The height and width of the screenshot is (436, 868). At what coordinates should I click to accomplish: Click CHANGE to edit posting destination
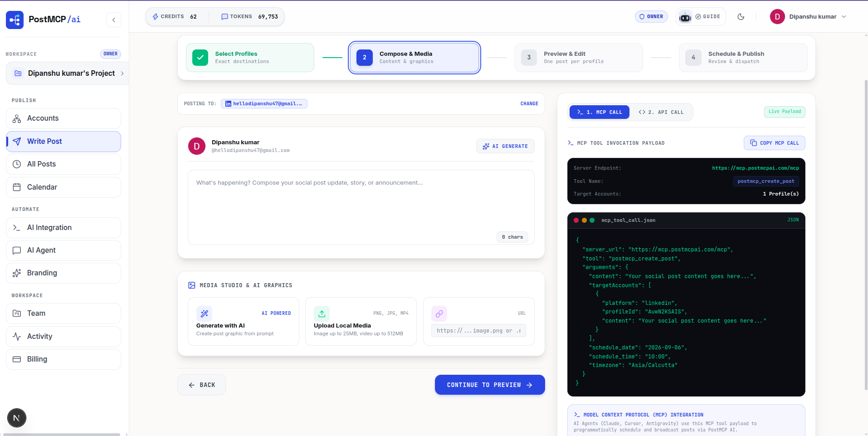click(529, 104)
